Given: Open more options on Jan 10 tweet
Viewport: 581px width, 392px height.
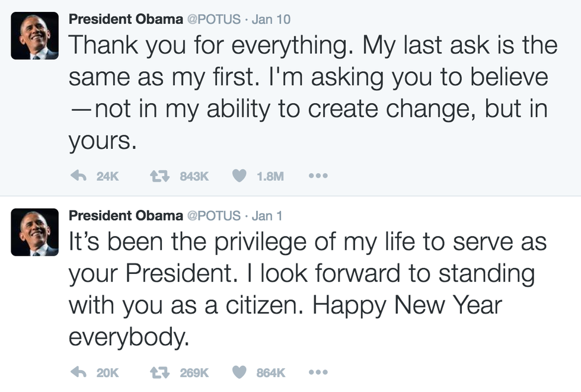Looking at the screenshot, I should coord(318,176).
